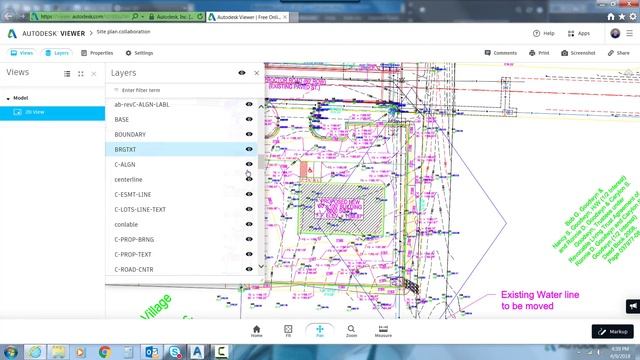640x360 pixels.
Task: Open the user profile avatar
Action: point(615,33)
